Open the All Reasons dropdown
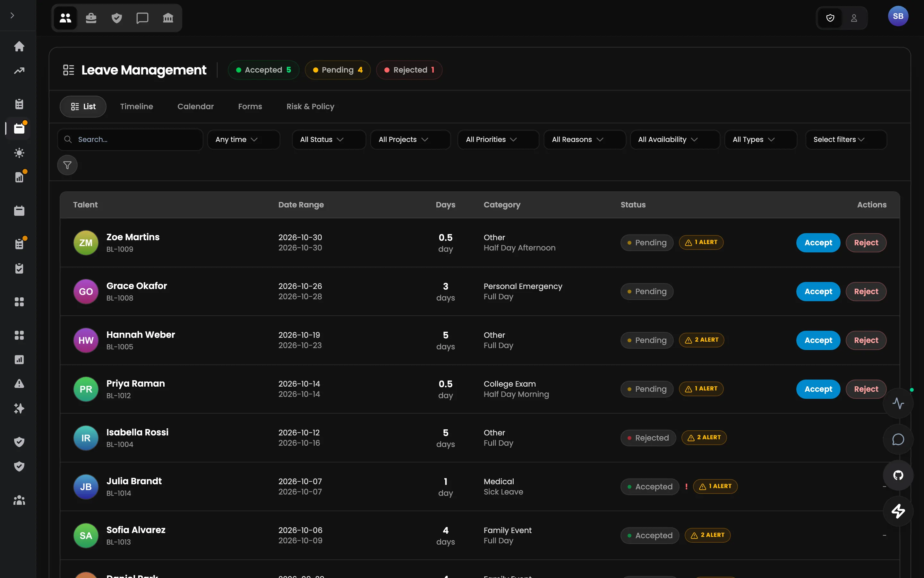 coord(585,140)
